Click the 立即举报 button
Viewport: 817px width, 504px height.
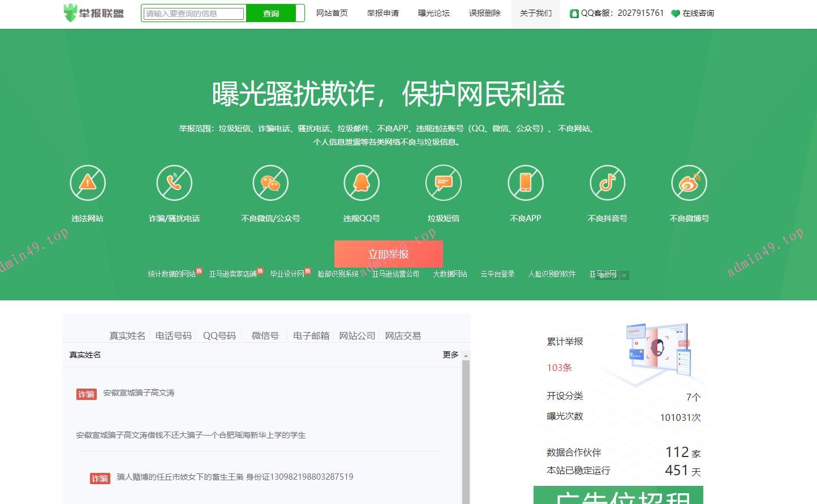[388, 254]
